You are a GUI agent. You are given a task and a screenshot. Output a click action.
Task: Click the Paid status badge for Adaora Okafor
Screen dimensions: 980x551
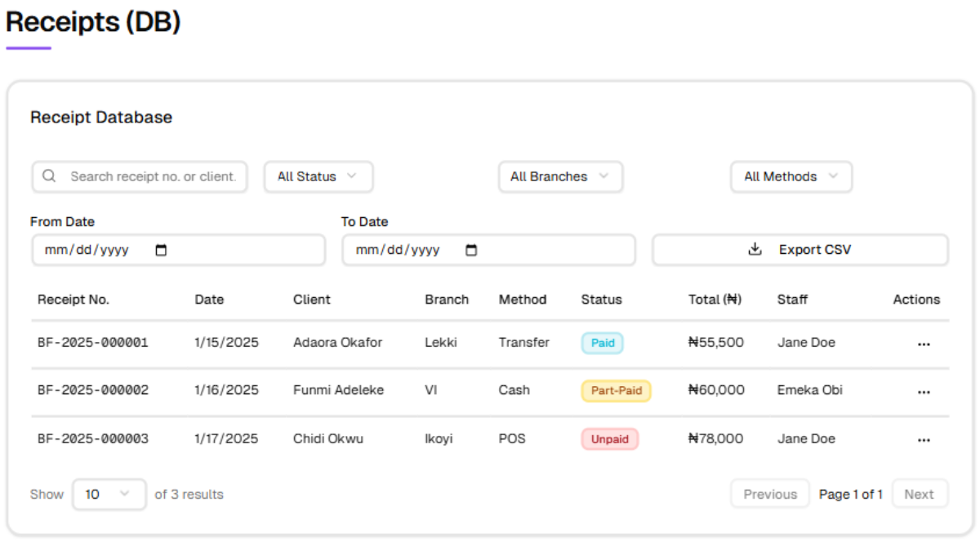(602, 343)
